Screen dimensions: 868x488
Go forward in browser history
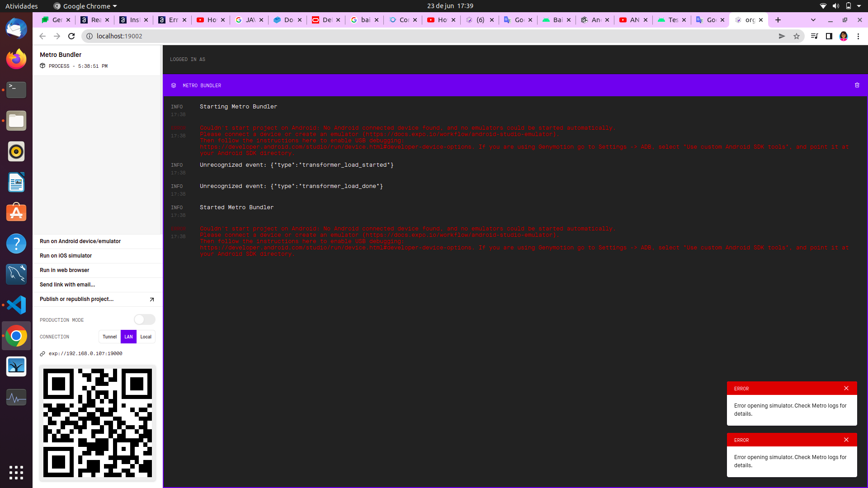[57, 36]
